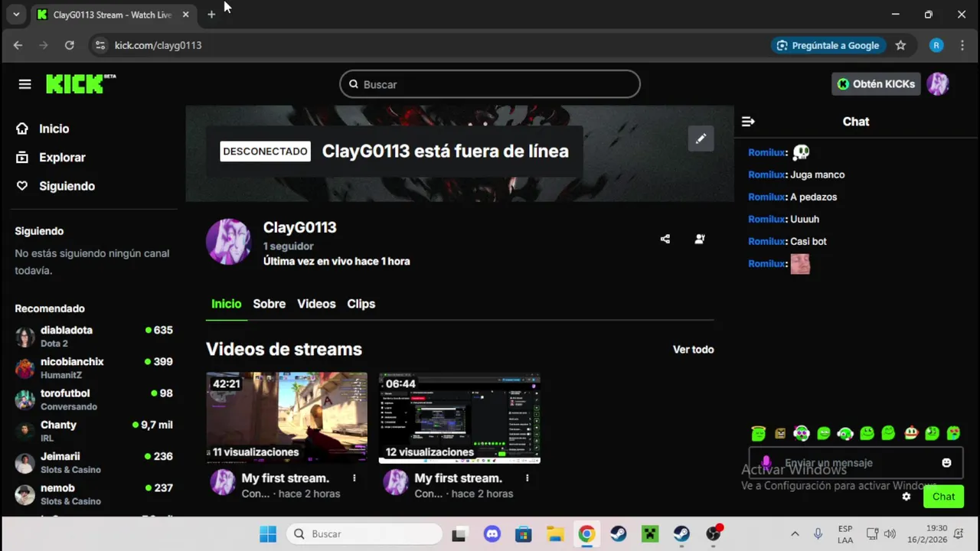Viewport: 980px width, 551px height.
Task: Open options menu of 12-views video
Action: coord(527,478)
